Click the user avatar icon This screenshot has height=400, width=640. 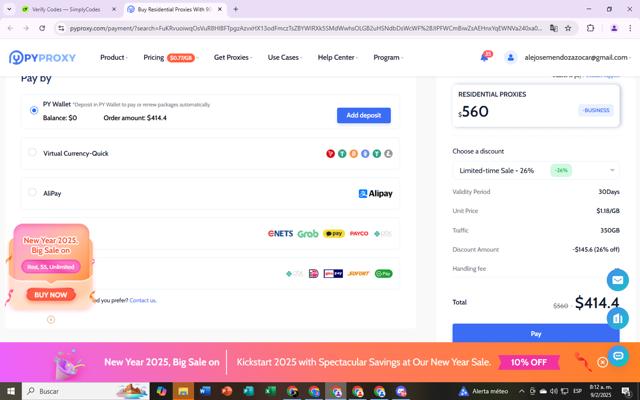[x=510, y=58]
